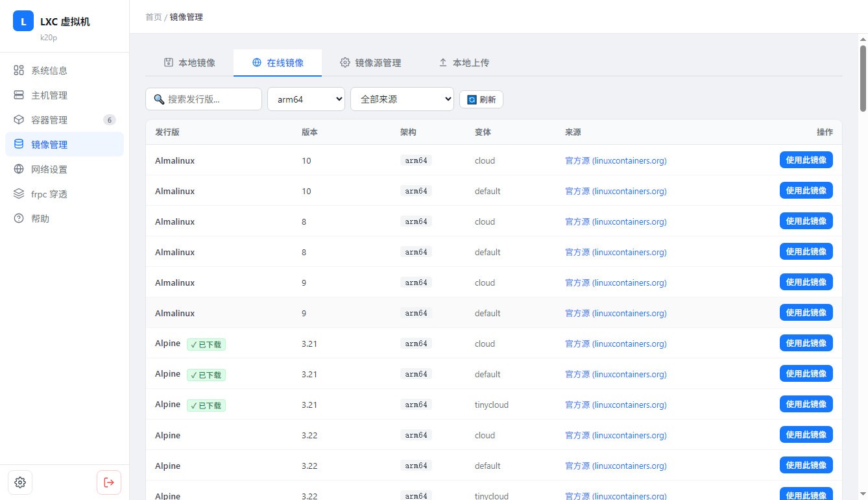868x500 pixels.
Task: Open 容器管理 in sidebar
Action: pos(64,119)
